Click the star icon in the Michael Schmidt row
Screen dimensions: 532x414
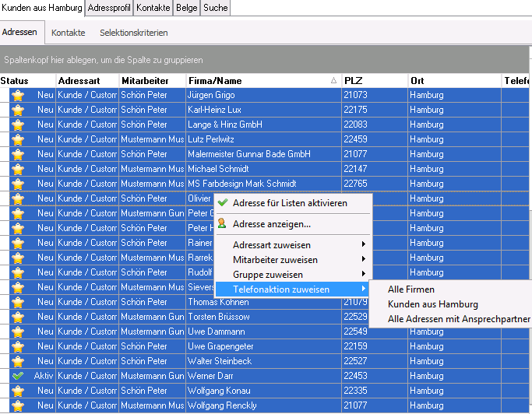click(18, 169)
